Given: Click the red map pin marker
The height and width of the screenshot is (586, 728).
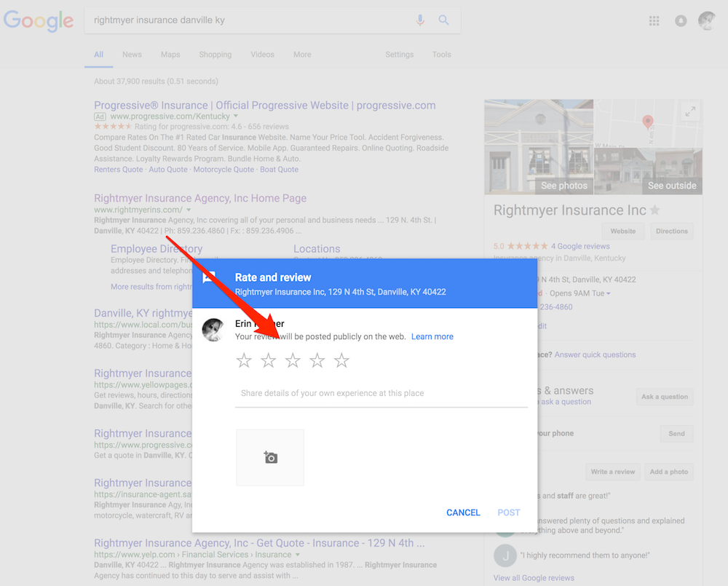Looking at the screenshot, I should pos(648,122).
